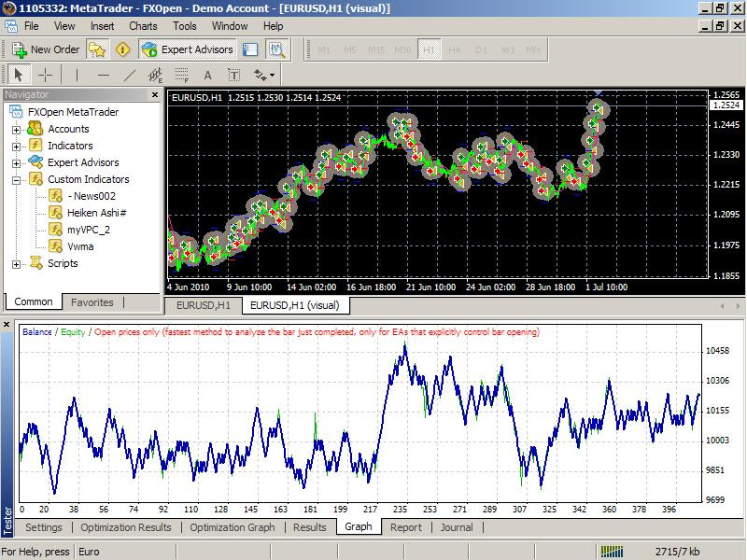Select the myVPC_2 indicator
Image resolution: width=747 pixels, height=560 pixels.
coord(88,230)
